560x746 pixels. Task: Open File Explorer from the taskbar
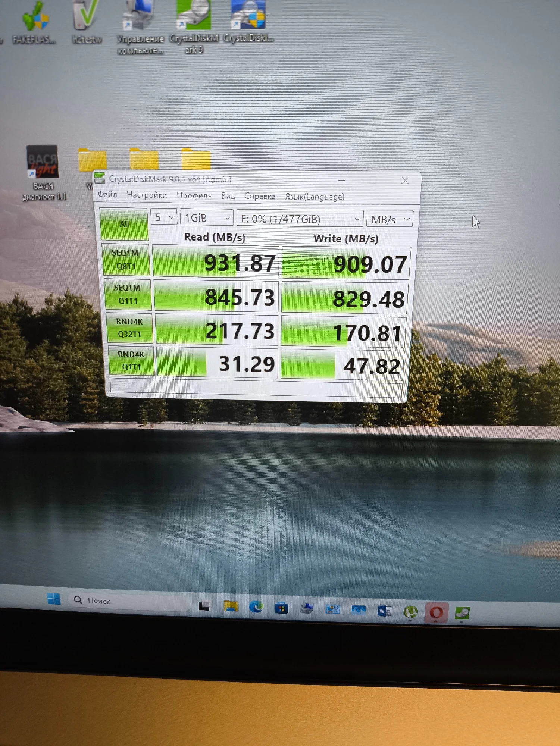230,606
